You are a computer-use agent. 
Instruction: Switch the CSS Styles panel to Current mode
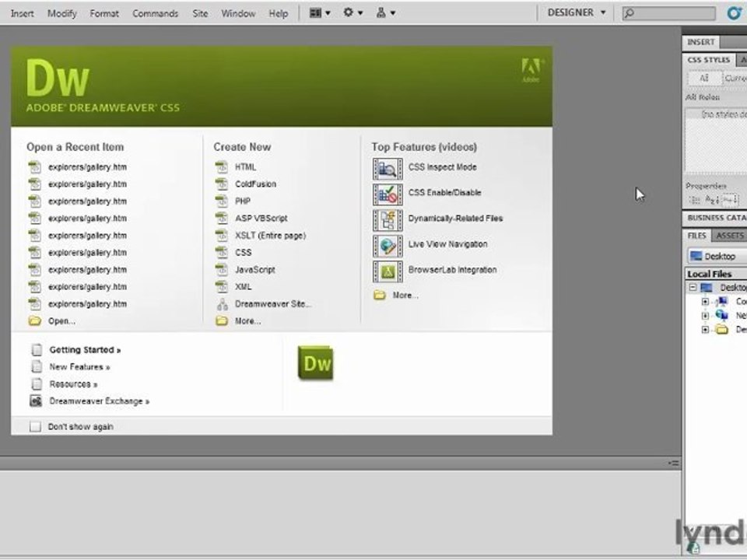coord(735,79)
